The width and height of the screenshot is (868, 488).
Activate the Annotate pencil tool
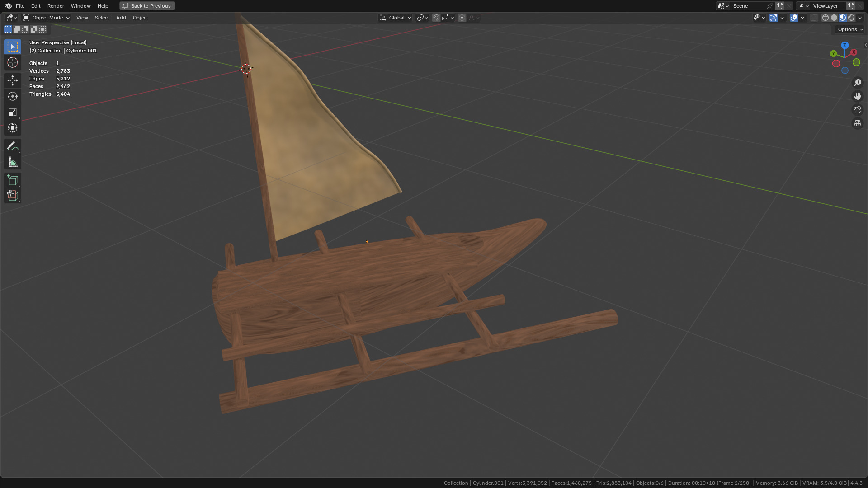coord(13,146)
